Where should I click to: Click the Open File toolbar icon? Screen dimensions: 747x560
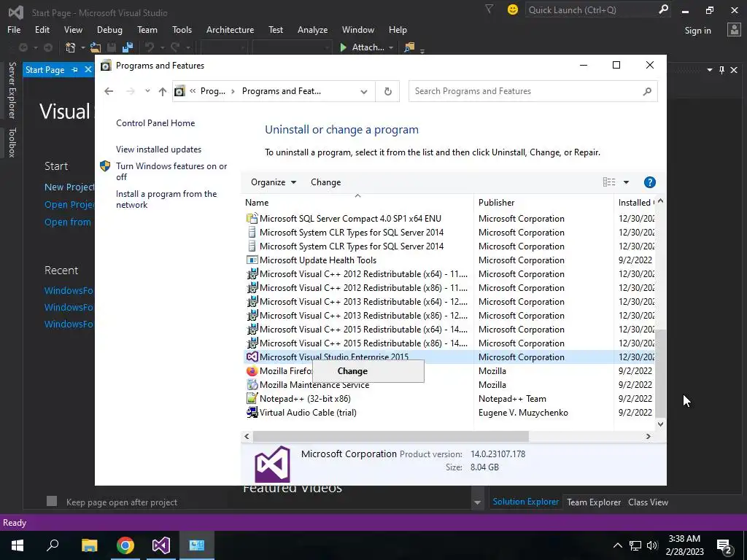click(x=96, y=47)
